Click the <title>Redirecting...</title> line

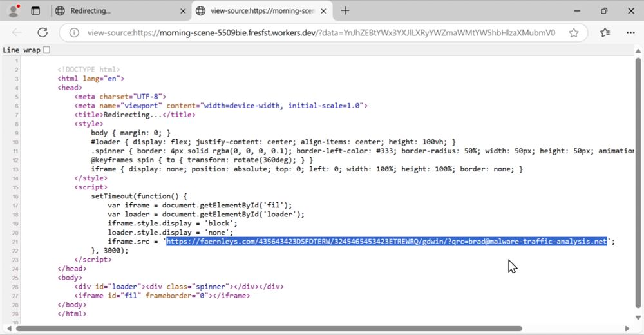(135, 115)
